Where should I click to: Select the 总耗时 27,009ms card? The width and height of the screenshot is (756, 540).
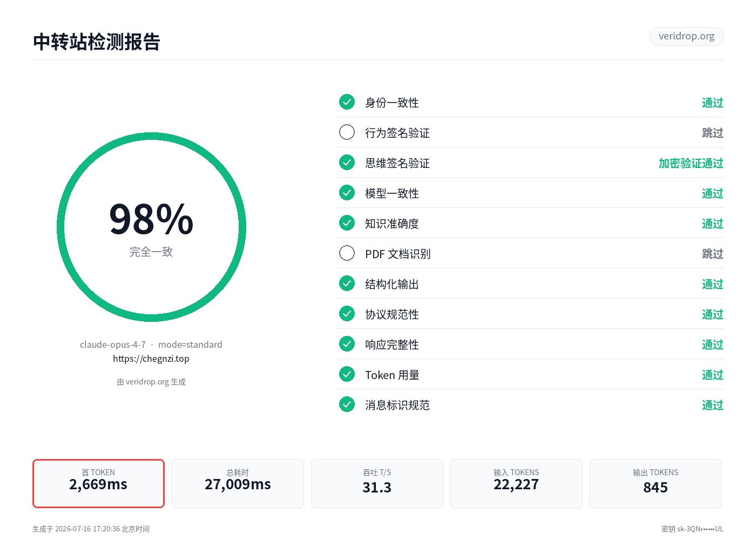click(x=238, y=483)
